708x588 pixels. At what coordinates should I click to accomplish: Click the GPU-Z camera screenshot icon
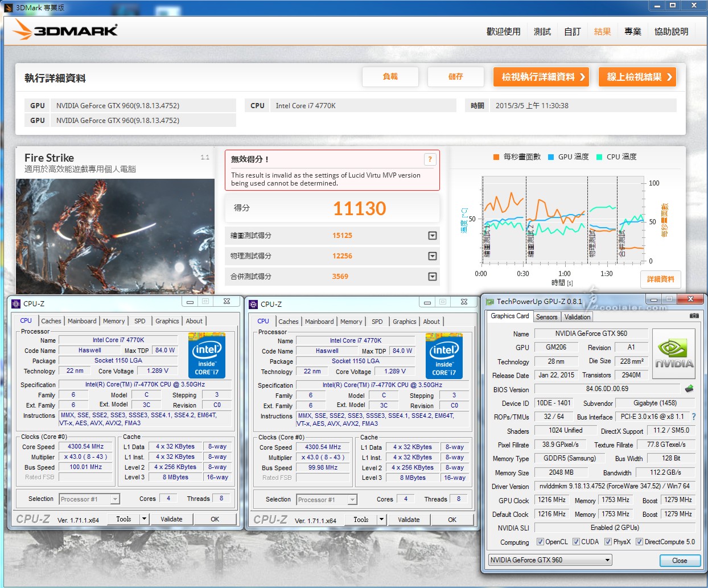tap(694, 316)
